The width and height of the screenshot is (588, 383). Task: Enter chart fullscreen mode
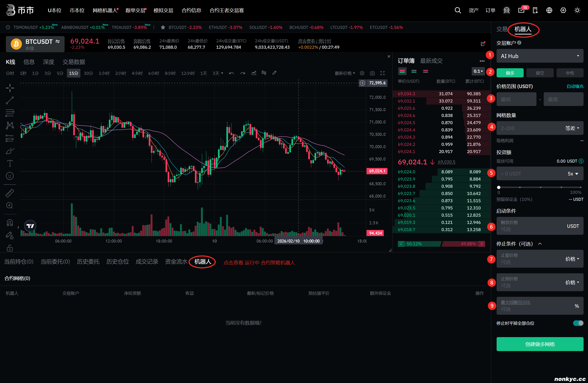(x=382, y=73)
